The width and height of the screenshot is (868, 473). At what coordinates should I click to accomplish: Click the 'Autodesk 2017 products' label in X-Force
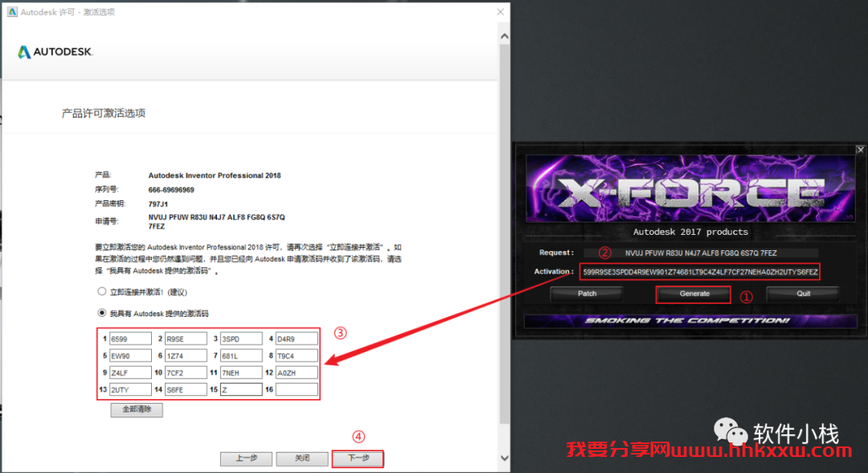pos(690,232)
